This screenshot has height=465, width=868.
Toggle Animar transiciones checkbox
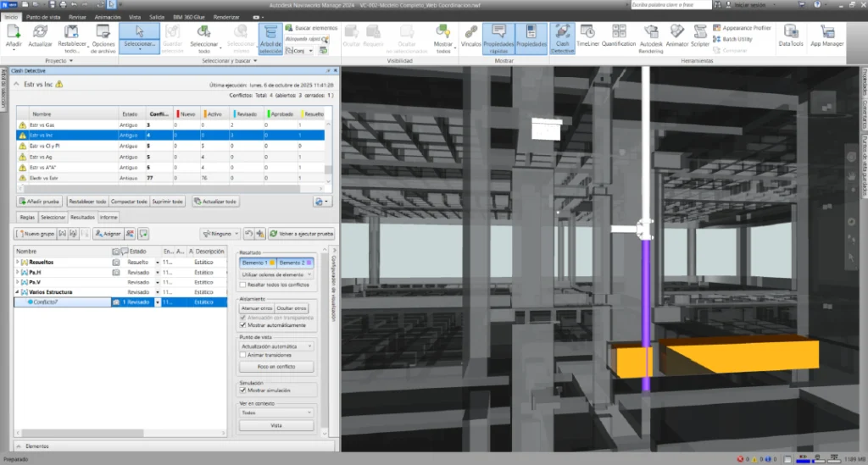point(242,355)
